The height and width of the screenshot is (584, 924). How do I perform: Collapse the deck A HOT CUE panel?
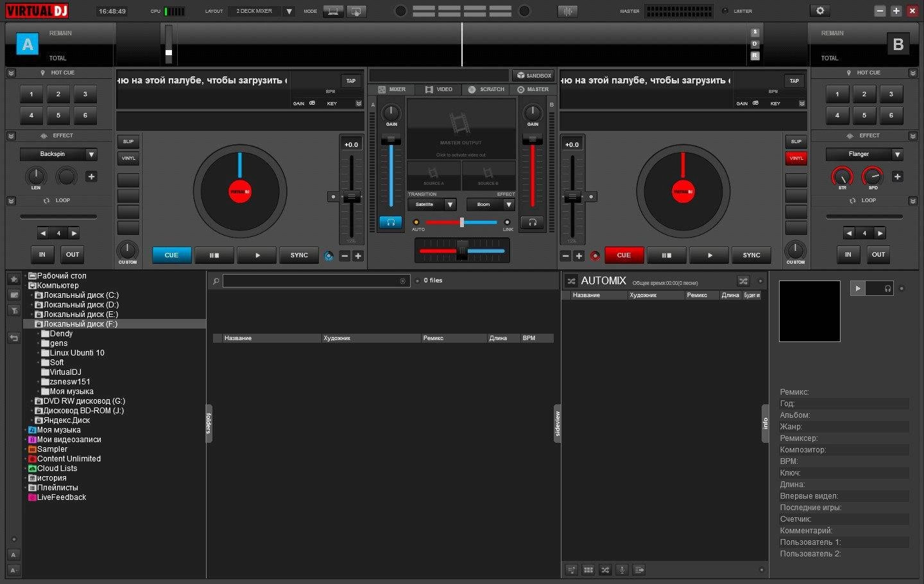[x=11, y=73]
